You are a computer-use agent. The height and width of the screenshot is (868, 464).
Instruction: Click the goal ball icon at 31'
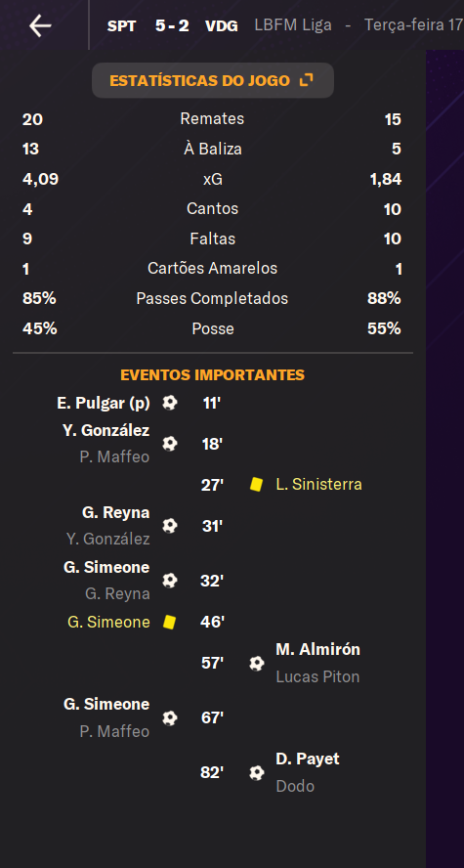click(x=170, y=525)
